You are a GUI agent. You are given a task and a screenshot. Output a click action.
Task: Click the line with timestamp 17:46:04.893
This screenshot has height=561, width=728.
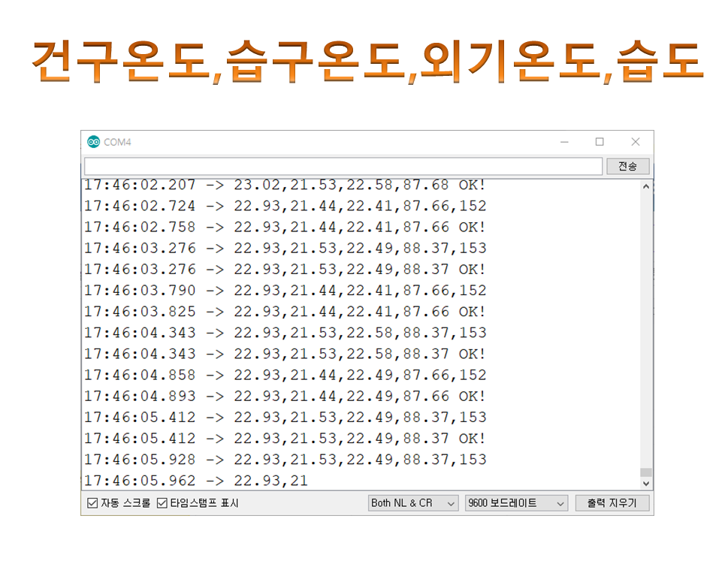click(x=285, y=396)
